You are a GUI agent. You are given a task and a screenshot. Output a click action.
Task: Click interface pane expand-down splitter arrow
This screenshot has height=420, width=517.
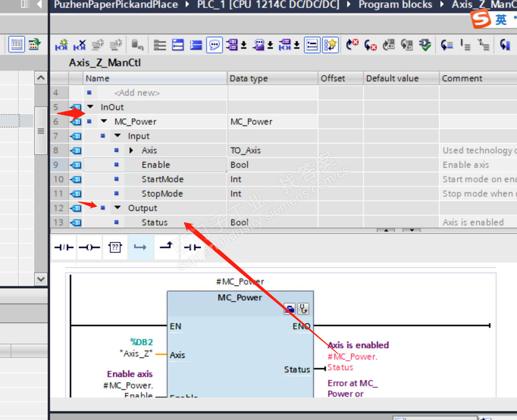[x=412, y=230]
